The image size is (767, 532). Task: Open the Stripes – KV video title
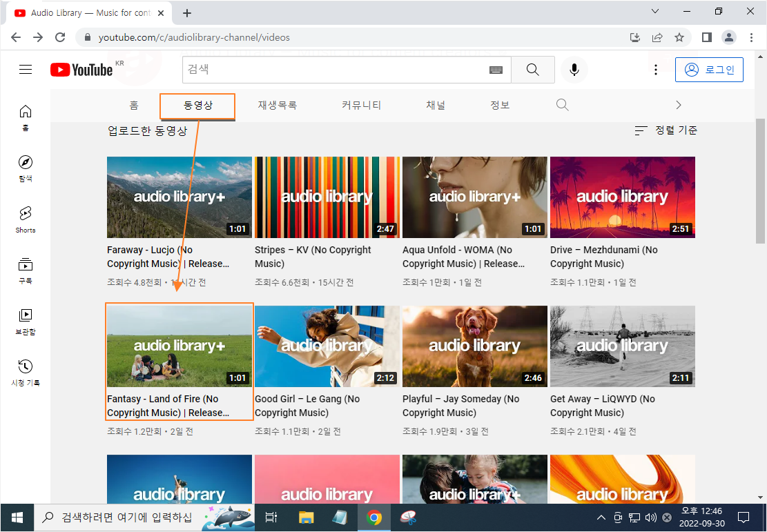(313, 257)
